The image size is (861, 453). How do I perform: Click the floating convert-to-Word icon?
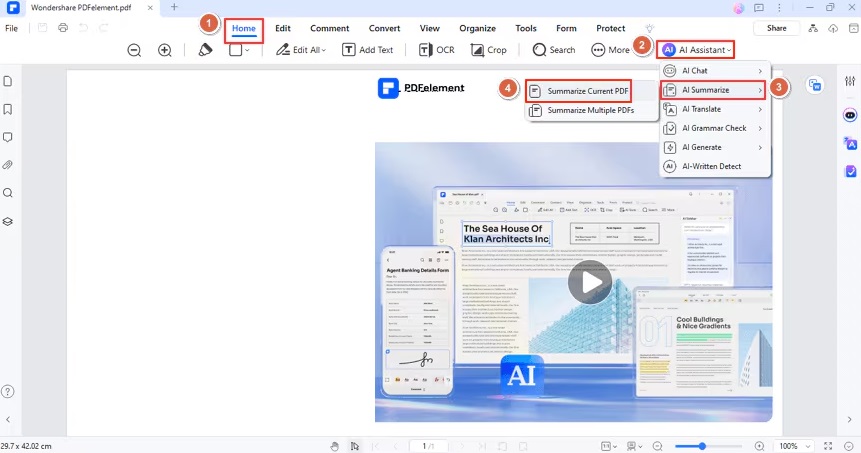(x=815, y=85)
